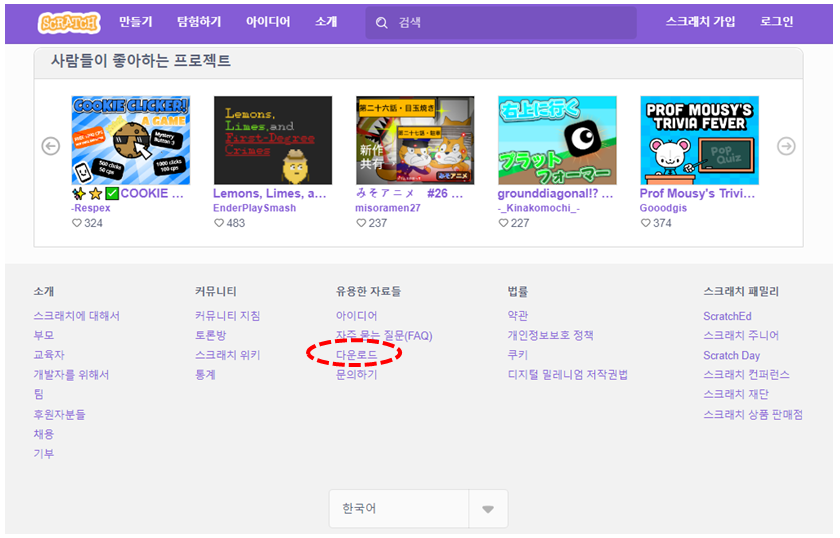Click the language dropdown arrow
The image size is (840, 538).
[x=488, y=509]
